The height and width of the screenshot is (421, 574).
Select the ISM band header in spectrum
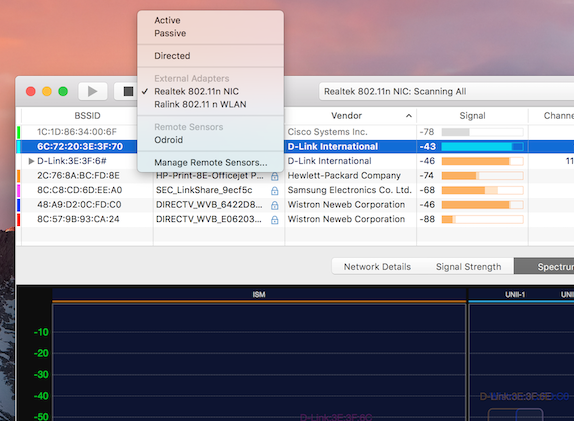[259, 295]
